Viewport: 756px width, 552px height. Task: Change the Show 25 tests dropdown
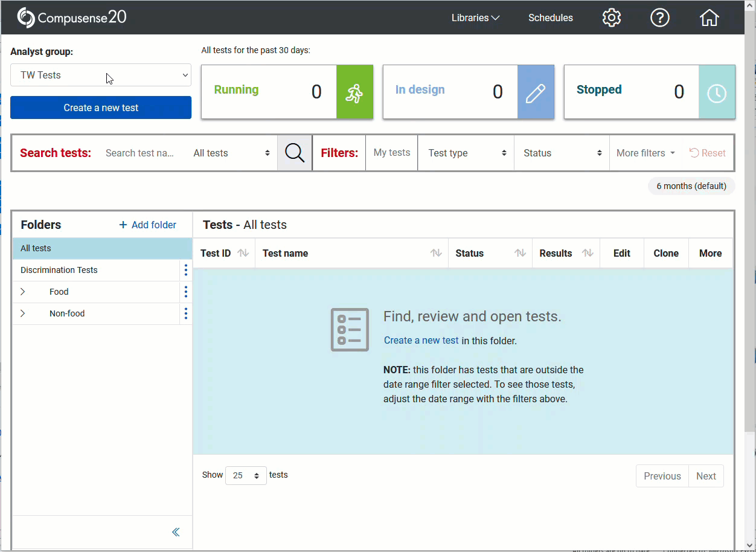246,475
